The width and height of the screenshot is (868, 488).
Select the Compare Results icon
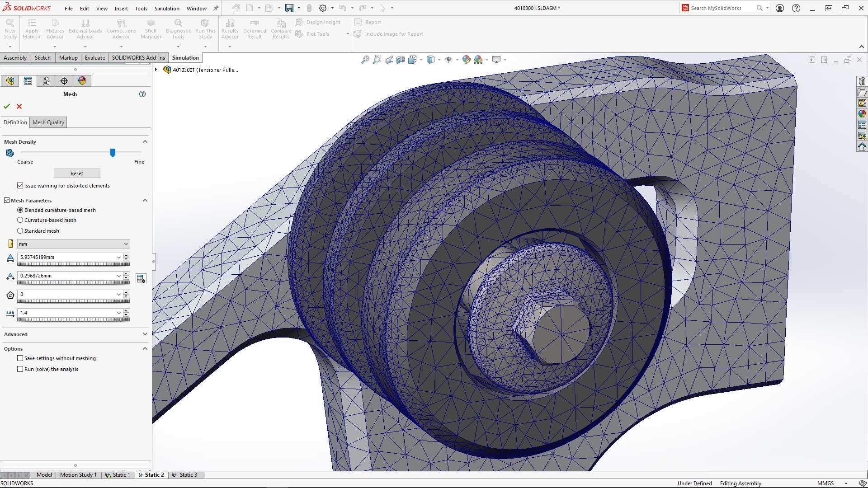pos(280,28)
